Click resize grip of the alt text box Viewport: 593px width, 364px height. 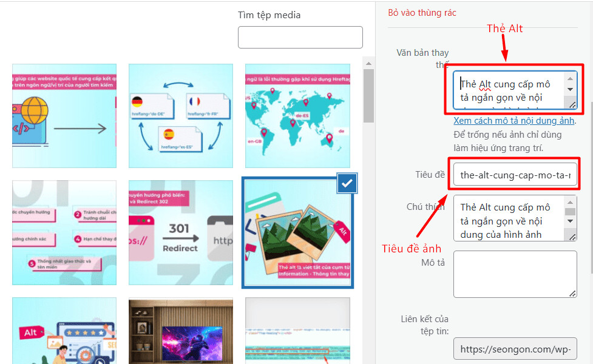tap(572, 105)
